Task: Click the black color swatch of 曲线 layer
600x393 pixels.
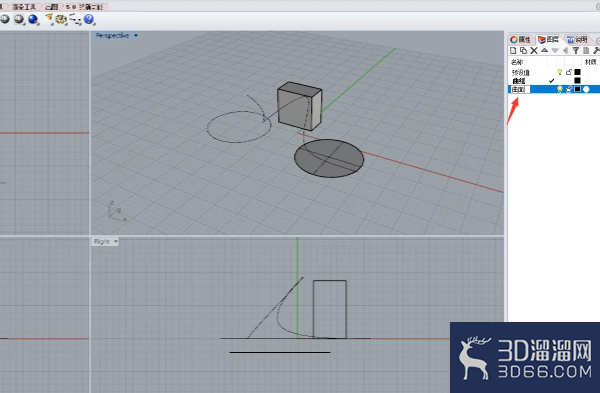Action: 577,80
